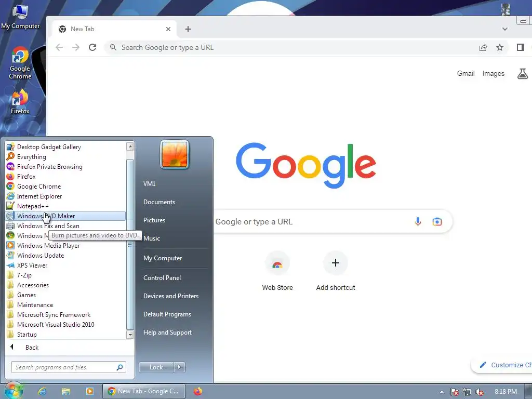Screen dimensions: 532x399
Task: Click the user account picture
Action: [x=175, y=154]
